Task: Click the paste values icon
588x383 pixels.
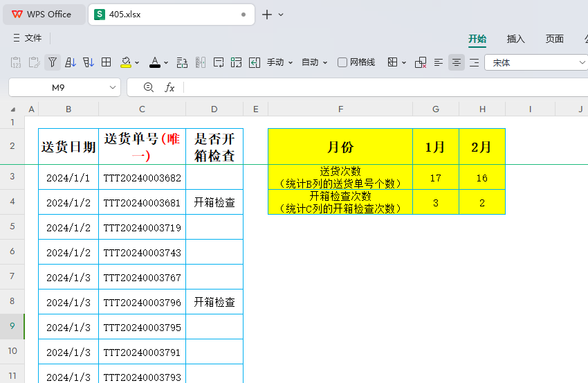Action: coord(16,62)
